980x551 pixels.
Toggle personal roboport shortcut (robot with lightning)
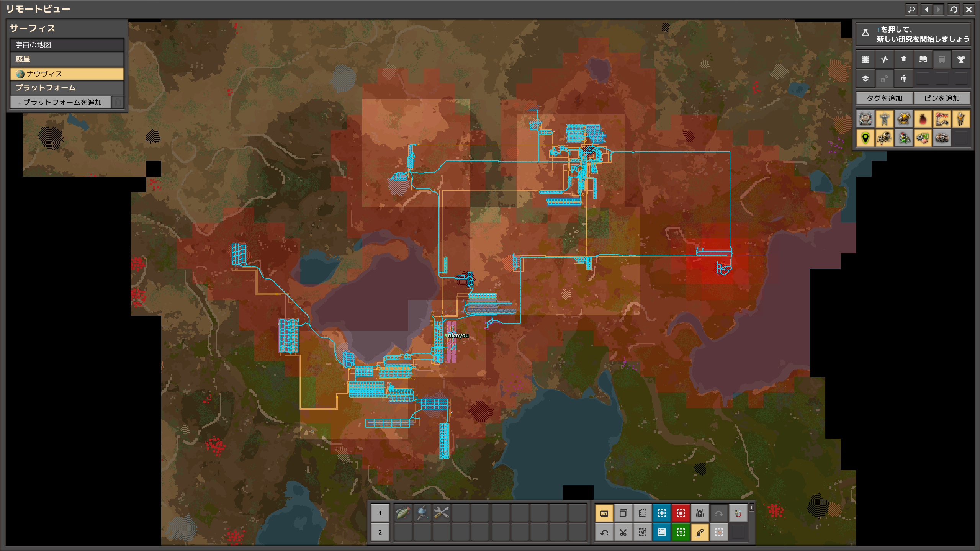click(x=700, y=513)
